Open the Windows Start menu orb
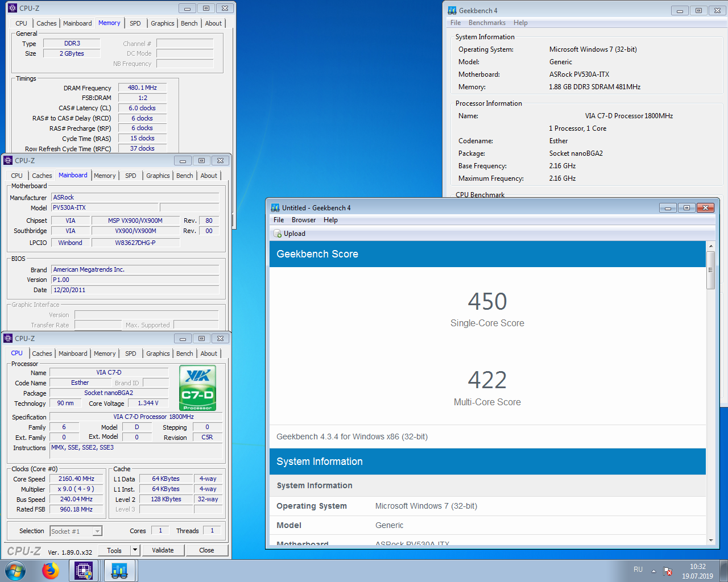The height and width of the screenshot is (582, 728). (x=15, y=571)
